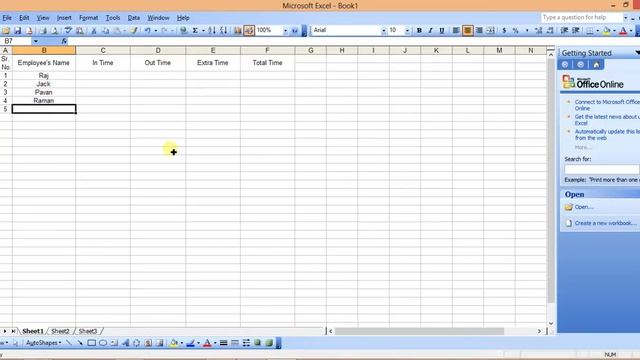Open the font size dropdown
Image resolution: width=640 pixels, height=360 pixels.
click(407, 31)
